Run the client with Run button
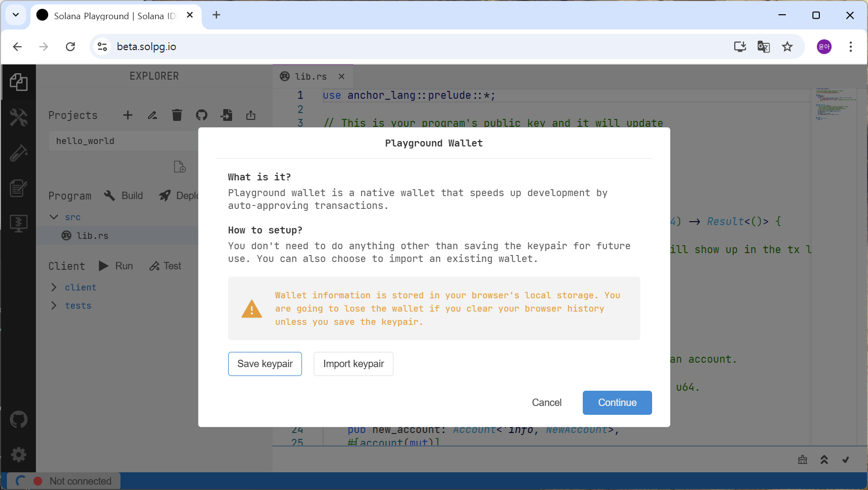Screen dimensions: 868x490 click(x=116, y=266)
